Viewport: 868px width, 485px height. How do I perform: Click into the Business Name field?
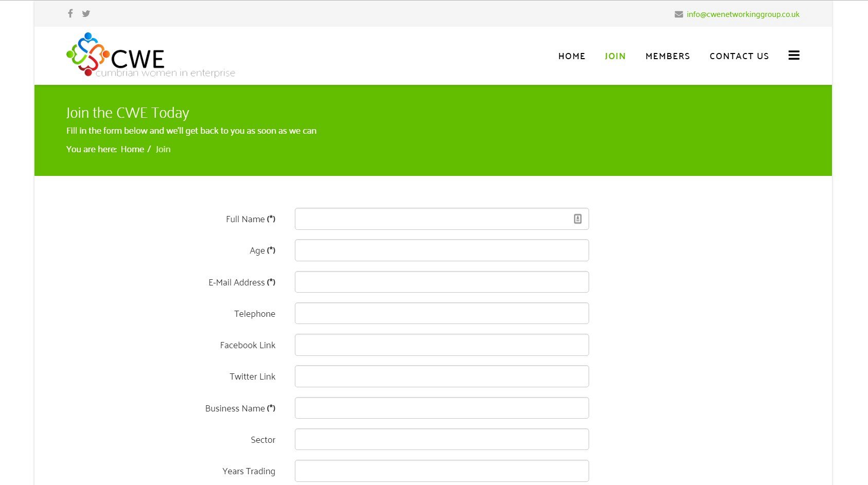pos(441,408)
